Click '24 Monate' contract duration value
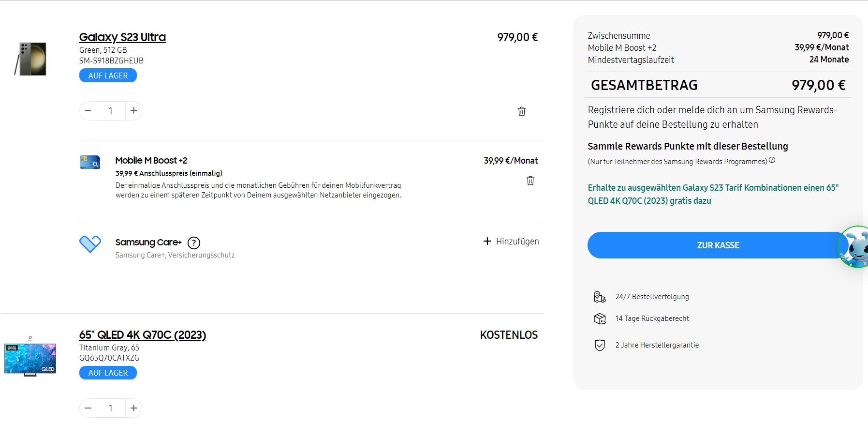Image resolution: width=868 pixels, height=424 pixels. coord(829,60)
